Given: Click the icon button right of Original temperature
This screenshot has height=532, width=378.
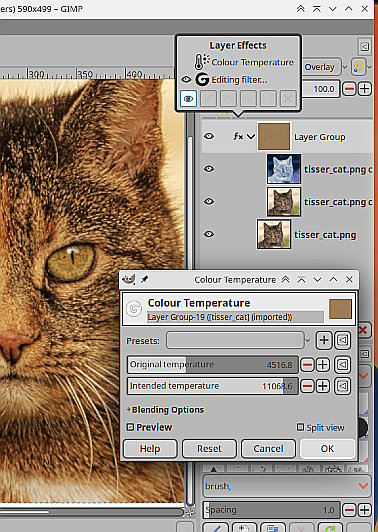Looking at the screenshot, I should pyautogui.click(x=342, y=365).
